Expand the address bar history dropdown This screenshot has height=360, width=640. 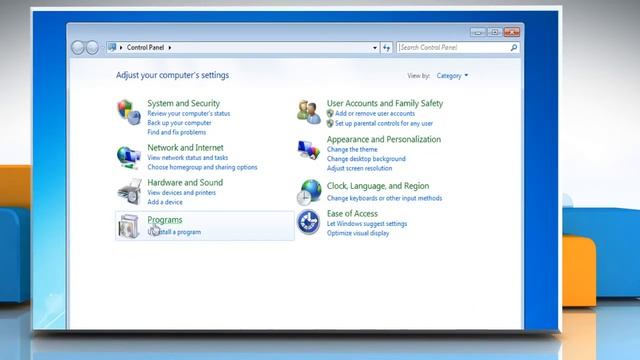(375, 48)
